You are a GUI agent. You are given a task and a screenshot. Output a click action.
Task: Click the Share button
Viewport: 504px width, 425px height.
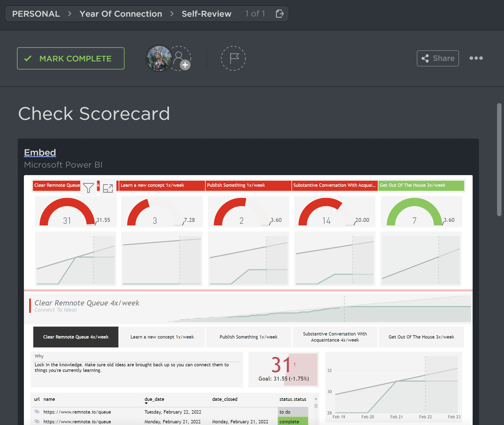(438, 58)
